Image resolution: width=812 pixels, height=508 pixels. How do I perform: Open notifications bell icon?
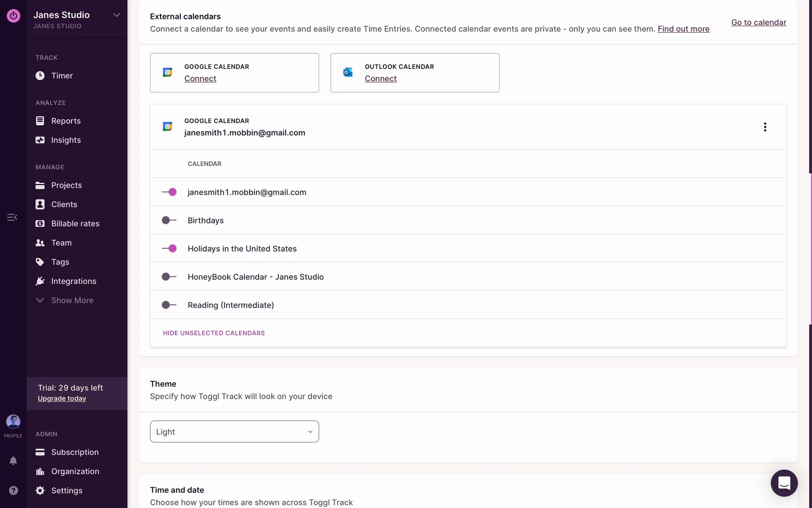(13, 461)
